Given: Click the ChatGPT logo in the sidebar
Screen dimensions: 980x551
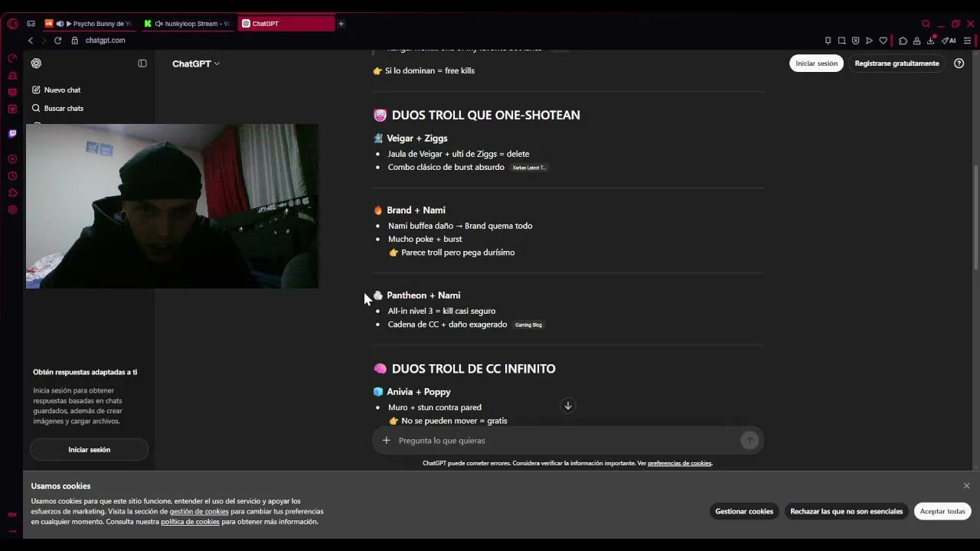Looking at the screenshot, I should (x=36, y=64).
